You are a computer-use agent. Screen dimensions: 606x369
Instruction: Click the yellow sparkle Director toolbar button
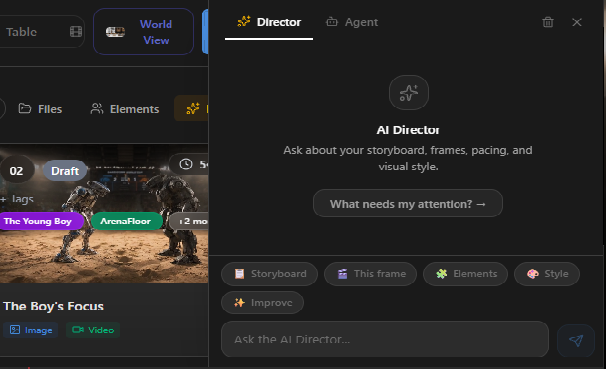[192, 109]
